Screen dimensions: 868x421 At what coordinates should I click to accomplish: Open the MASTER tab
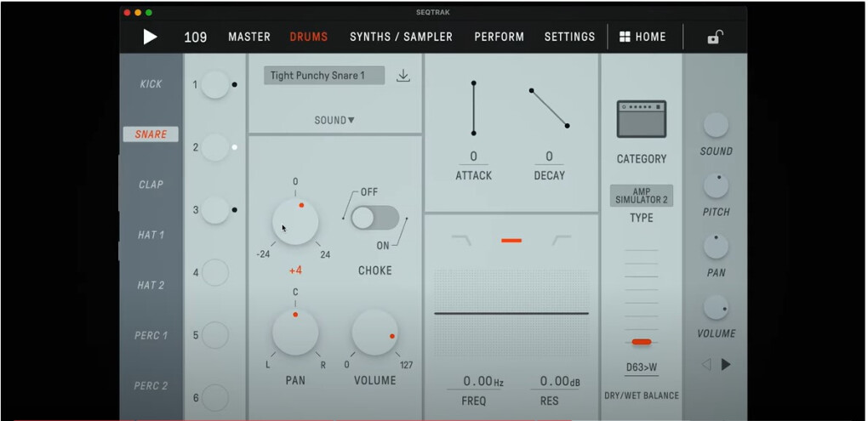click(x=249, y=37)
